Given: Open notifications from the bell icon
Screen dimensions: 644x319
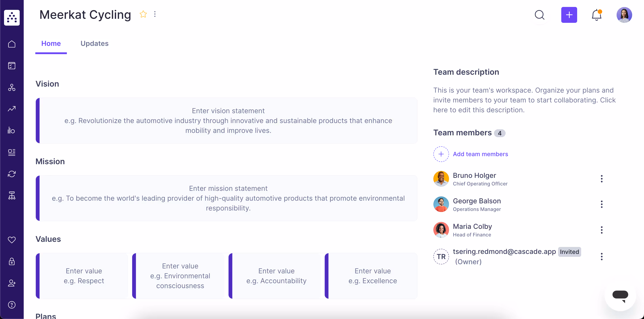Looking at the screenshot, I should [597, 15].
